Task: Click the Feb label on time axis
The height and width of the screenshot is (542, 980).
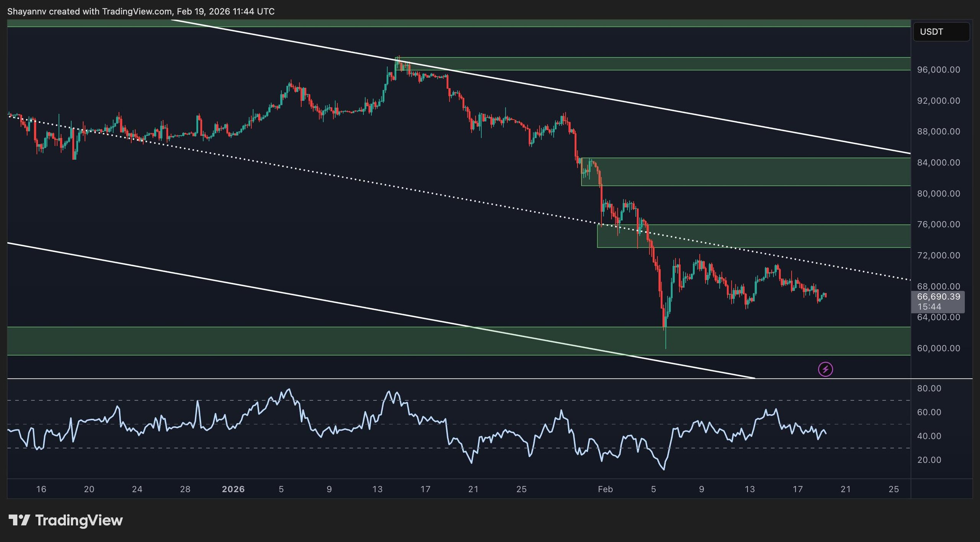Action: pyautogui.click(x=605, y=489)
